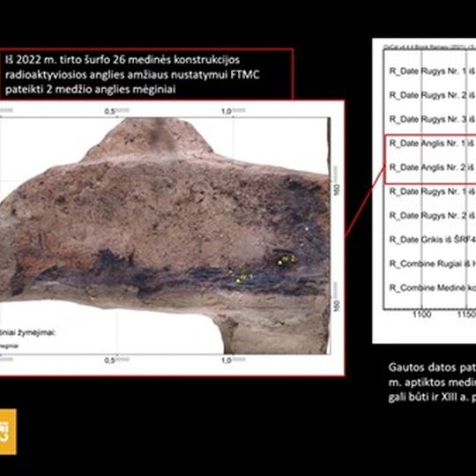Viewport: 476px width, 476px height.
Task: Click the text line starting "Gautos datos"
Action: 432,368
